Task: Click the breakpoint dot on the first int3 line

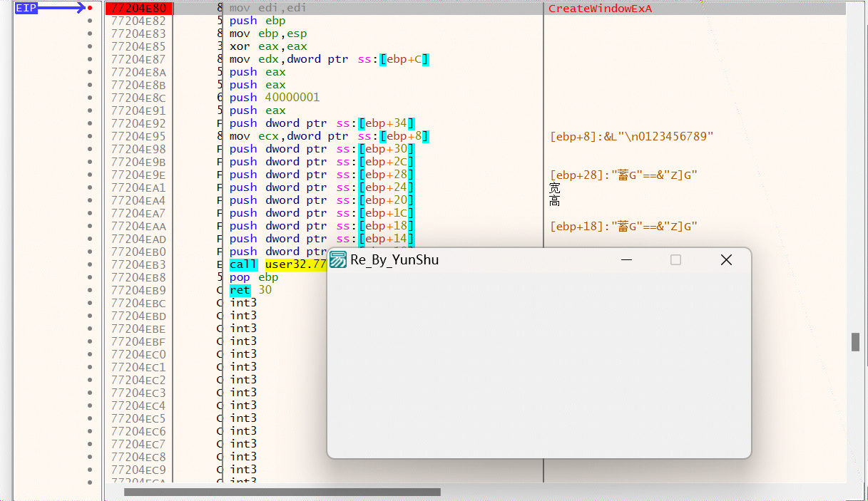Action: click(x=89, y=303)
